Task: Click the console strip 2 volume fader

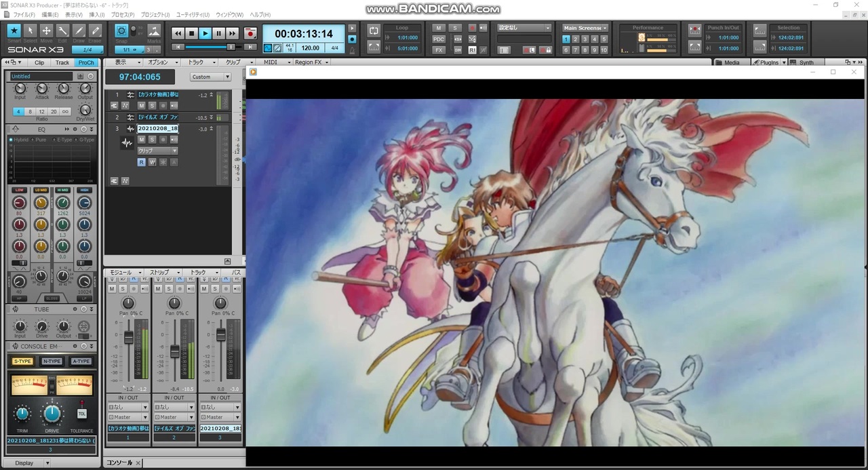Action: coord(174,351)
